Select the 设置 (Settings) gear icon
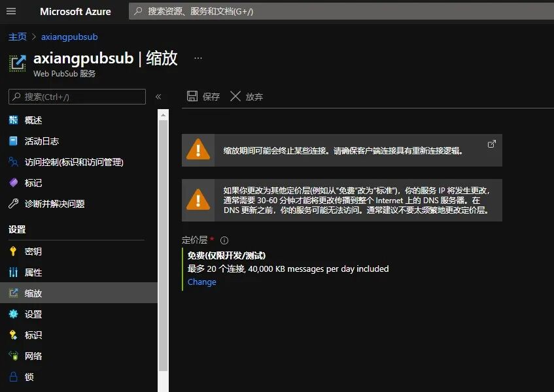Image resolution: width=554 pixels, height=392 pixels. pyautogui.click(x=13, y=314)
